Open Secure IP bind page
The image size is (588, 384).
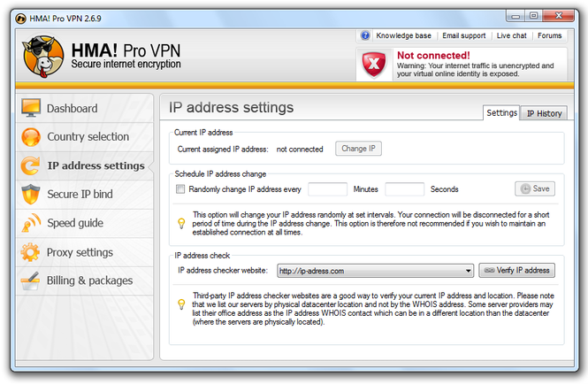pyautogui.click(x=85, y=195)
